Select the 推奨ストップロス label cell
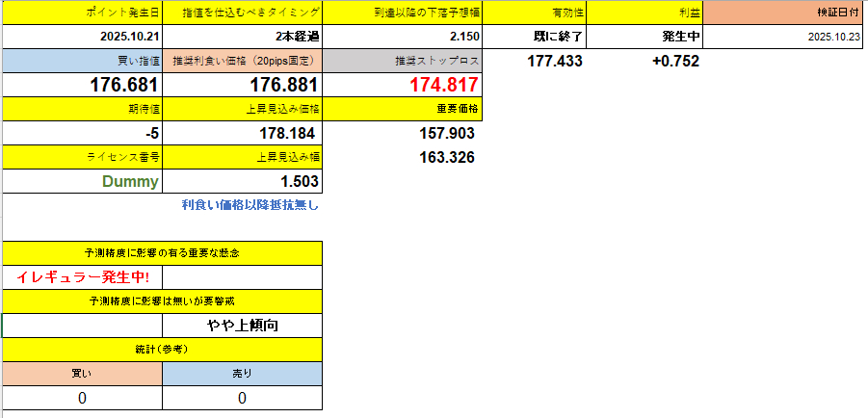The height and width of the screenshot is (418, 868). click(403, 61)
